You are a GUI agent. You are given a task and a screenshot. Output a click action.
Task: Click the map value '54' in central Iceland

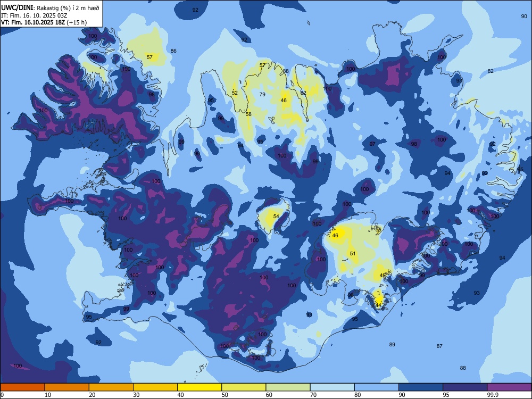click(276, 216)
